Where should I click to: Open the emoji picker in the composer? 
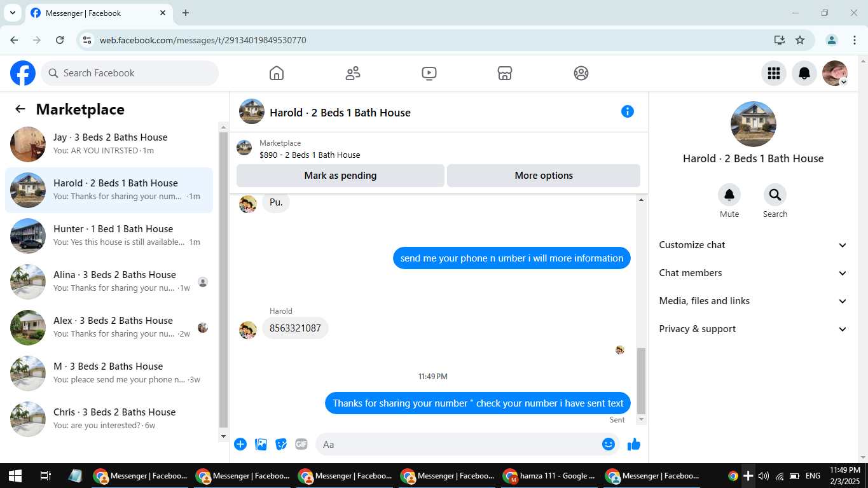pos(609,444)
